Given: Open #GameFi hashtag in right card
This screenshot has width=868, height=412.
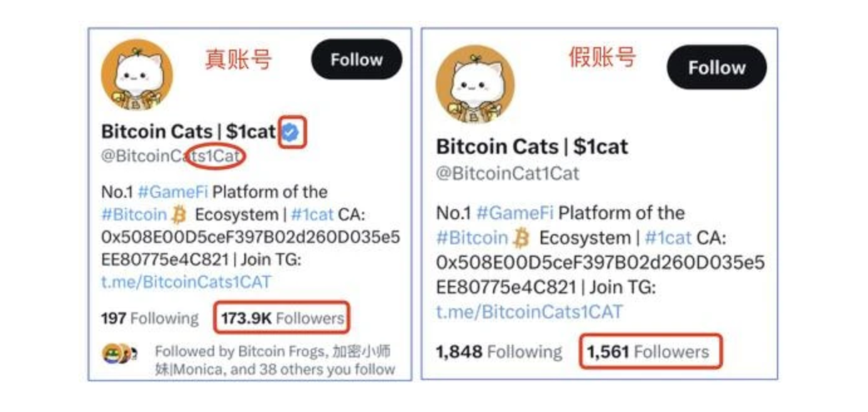Looking at the screenshot, I should click(514, 213).
